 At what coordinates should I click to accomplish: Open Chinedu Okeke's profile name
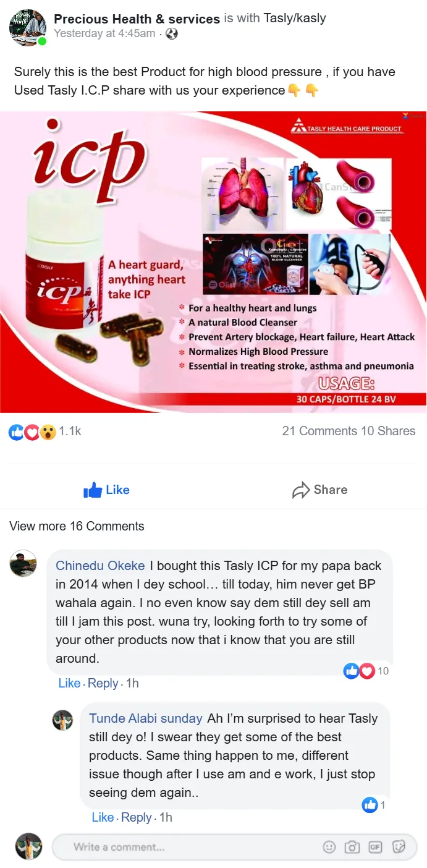click(100, 566)
